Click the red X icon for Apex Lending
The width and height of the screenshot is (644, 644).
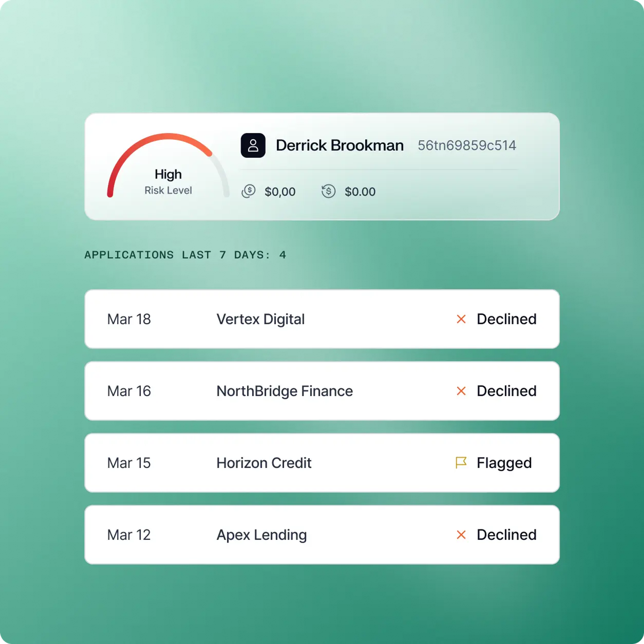pyautogui.click(x=461, y=535)
